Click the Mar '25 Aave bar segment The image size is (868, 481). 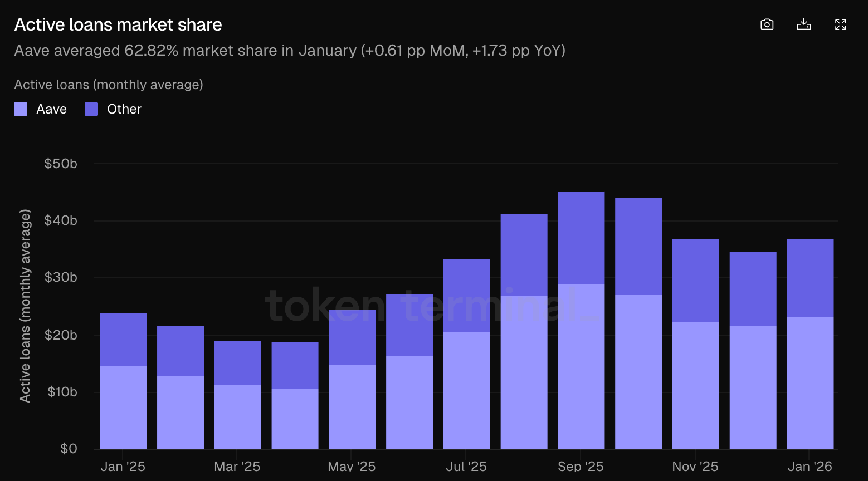point(238,417)
